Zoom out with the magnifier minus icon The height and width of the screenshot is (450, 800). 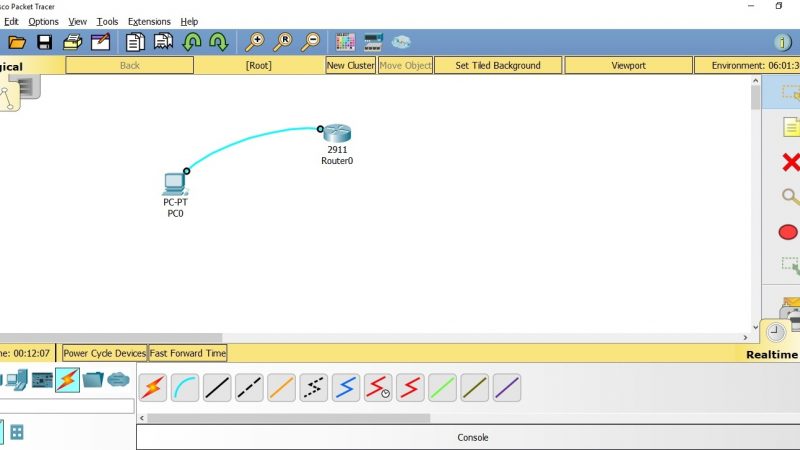(310, 42)
